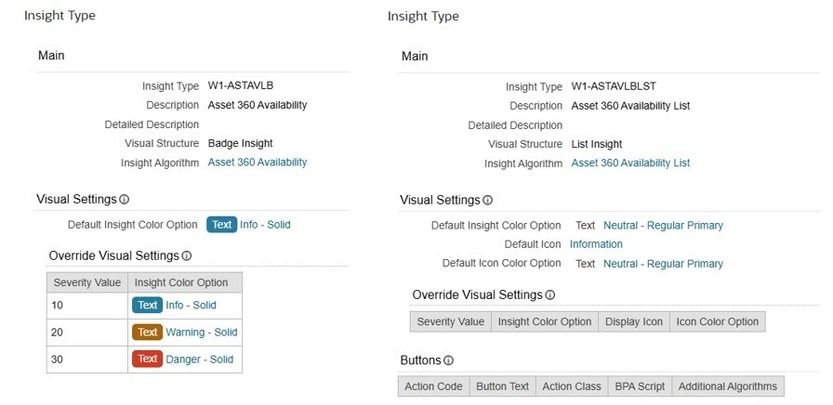This screenshot has width=833, height=405.
Task: Click the orange Warning Text badge swatch
Action: 148,332
